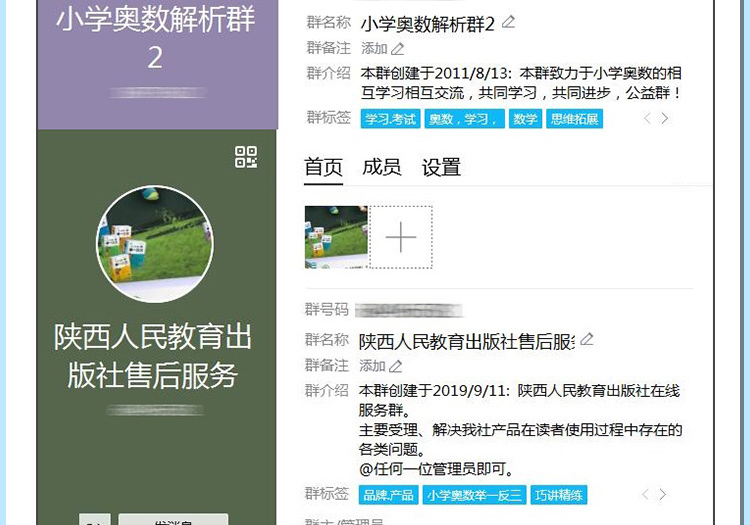This screenshot has height=525, width=750.
Task: Open the group album photo thumbnail
Action: click(336, 237)
